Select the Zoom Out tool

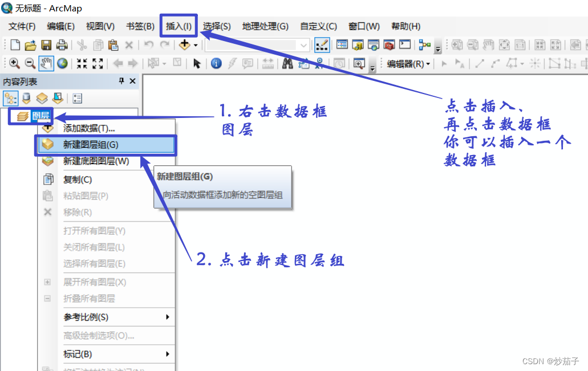[x=30, y=63]
